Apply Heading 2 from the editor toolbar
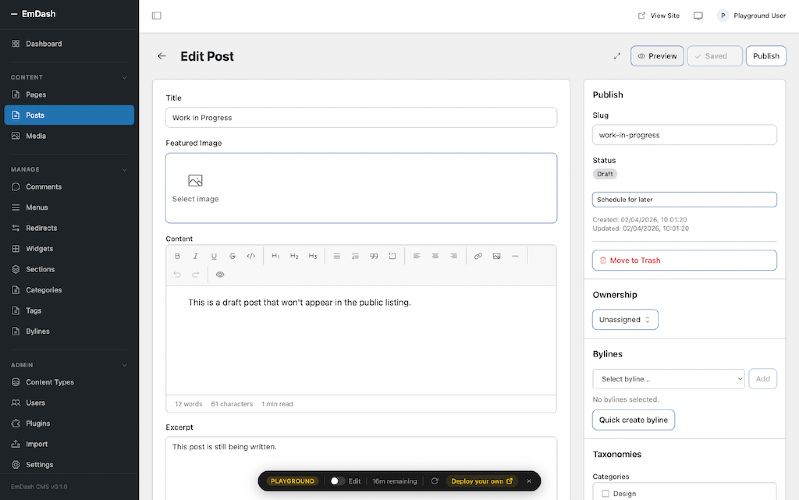 pyautogui.click(x=294, y=256)
